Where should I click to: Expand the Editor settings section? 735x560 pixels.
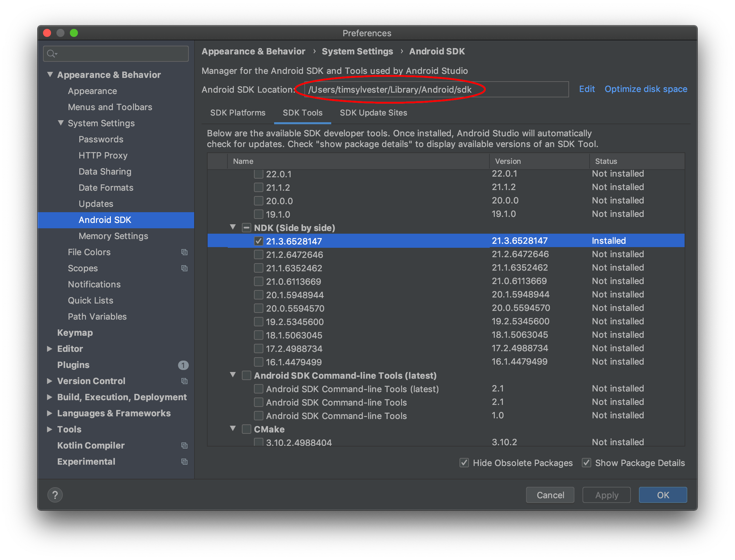coord(50,349)
